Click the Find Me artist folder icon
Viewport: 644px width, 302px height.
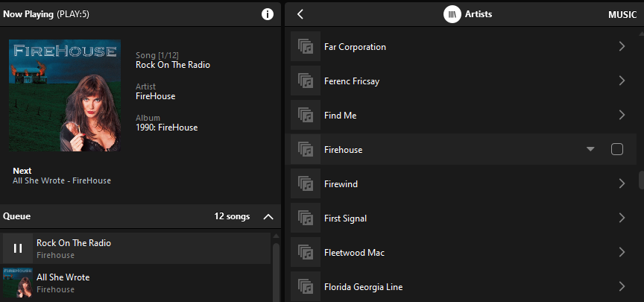(306, 115)
